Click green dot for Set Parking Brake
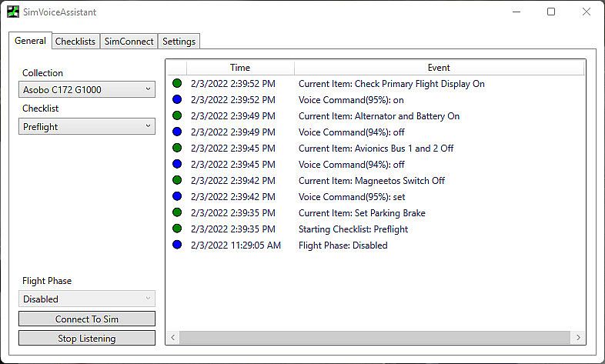 [177, 213]
